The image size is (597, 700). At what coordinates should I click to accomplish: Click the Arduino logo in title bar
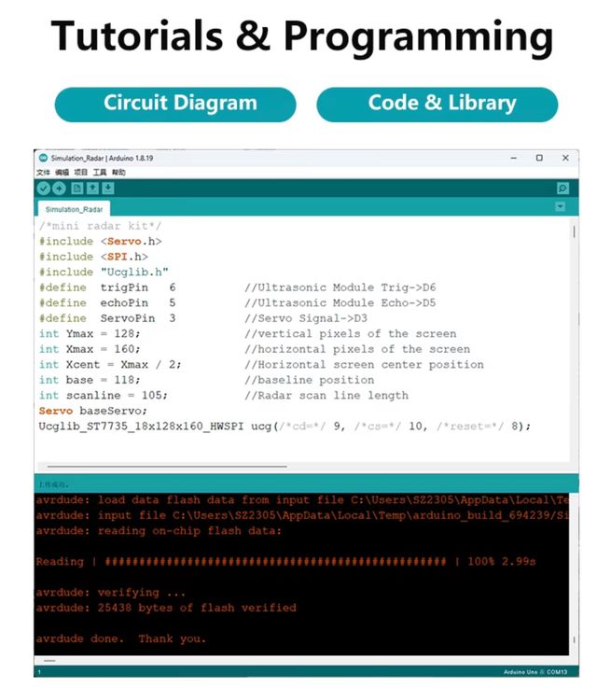click(x=43, y=158)
